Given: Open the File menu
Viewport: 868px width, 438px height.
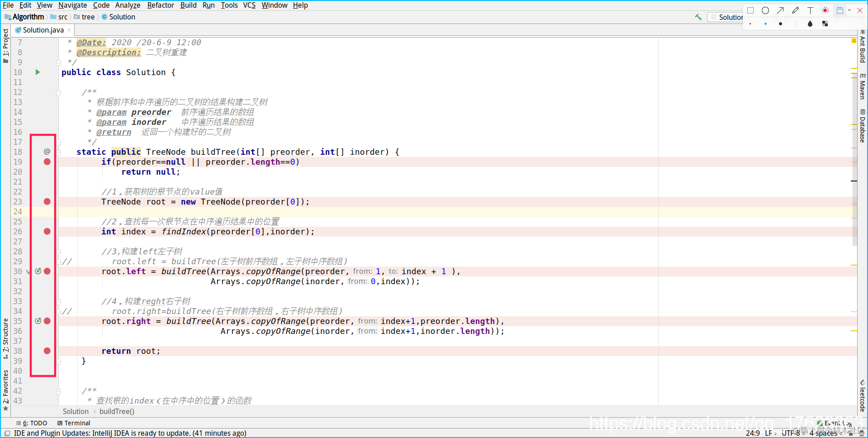Looking at the screenshot, I should [x=8, y=5].
